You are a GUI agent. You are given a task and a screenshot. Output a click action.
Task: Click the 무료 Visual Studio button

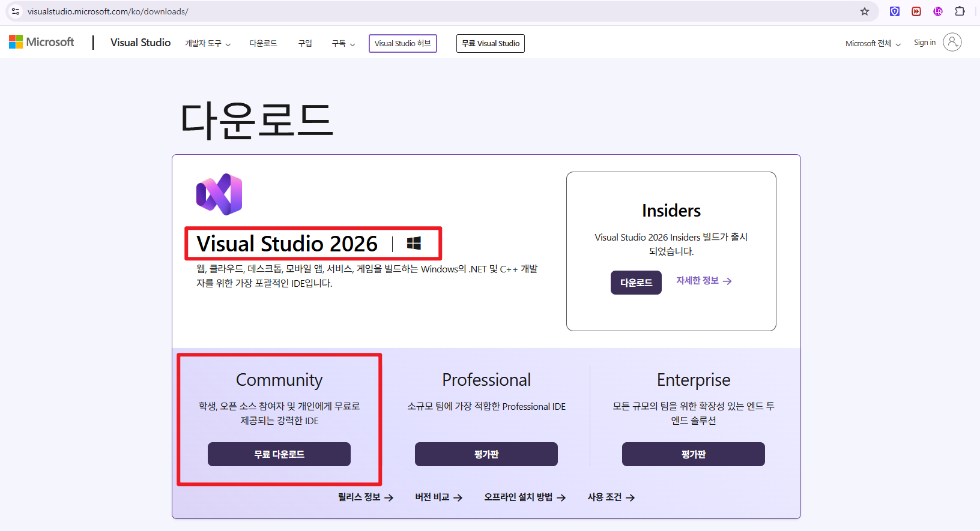point(491,43)
